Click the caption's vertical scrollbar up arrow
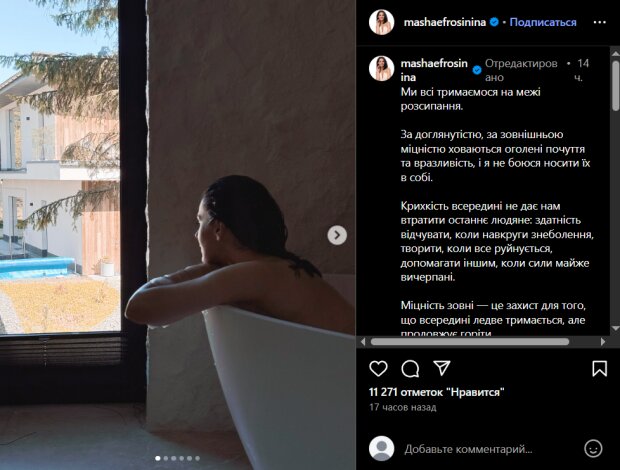 pos(615,53)
